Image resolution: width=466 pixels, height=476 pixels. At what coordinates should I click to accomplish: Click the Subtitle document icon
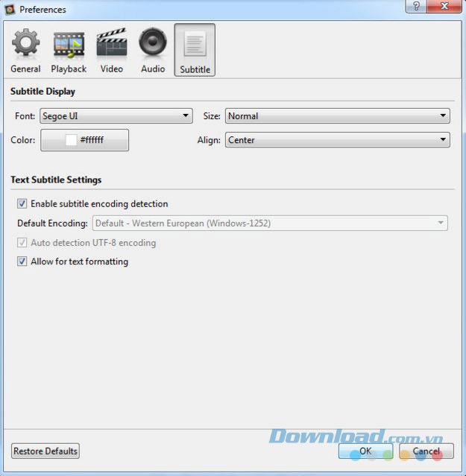(x=195, y=44)
